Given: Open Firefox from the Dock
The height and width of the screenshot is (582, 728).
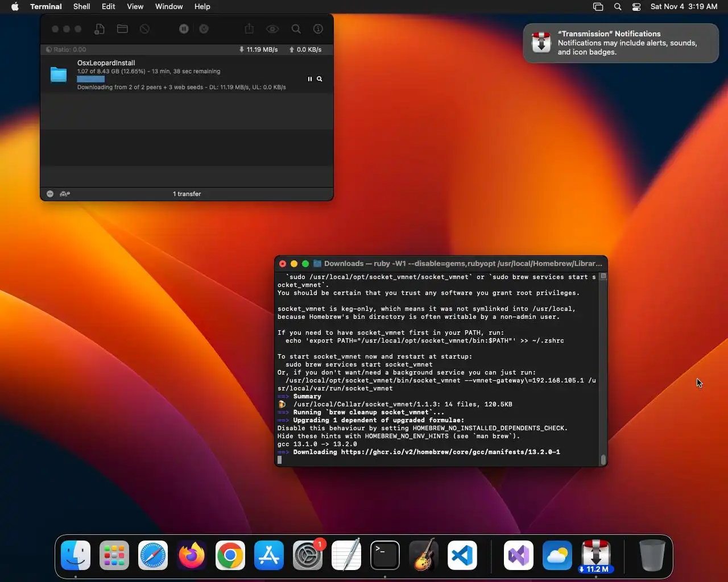Looking at the screenshot, I should click(x=192, y=555).
